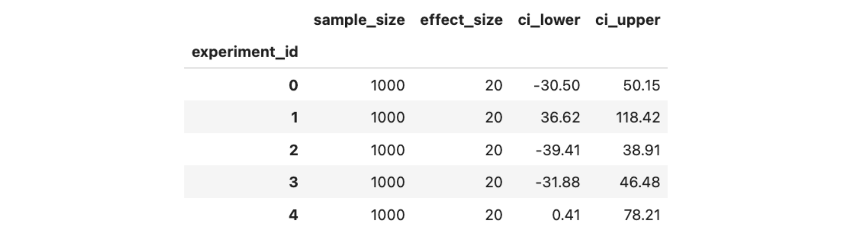Select the ci_lower column header

pos(549,20)
